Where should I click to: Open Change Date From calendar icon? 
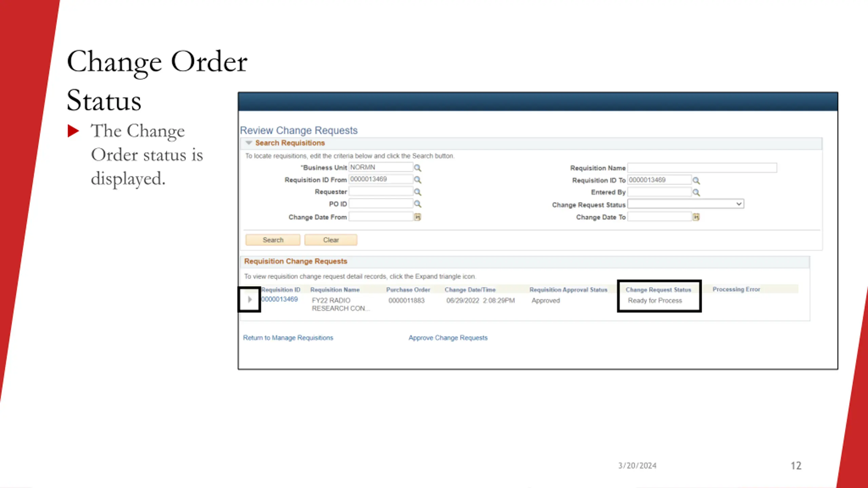click(x=417, y=217)
